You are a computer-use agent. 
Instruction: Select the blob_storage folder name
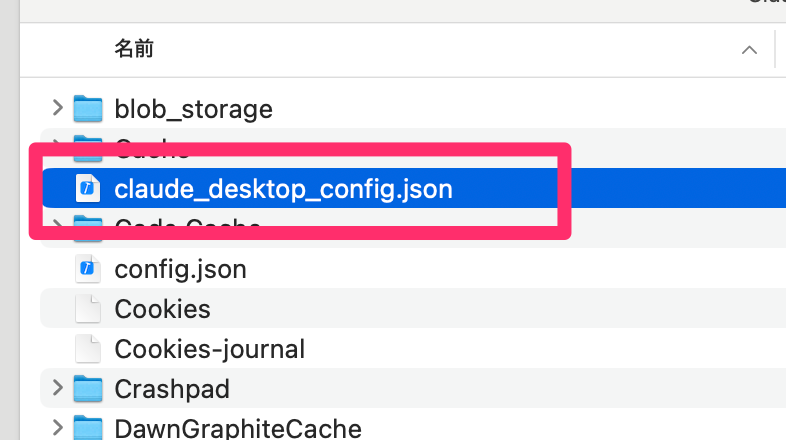193,109
